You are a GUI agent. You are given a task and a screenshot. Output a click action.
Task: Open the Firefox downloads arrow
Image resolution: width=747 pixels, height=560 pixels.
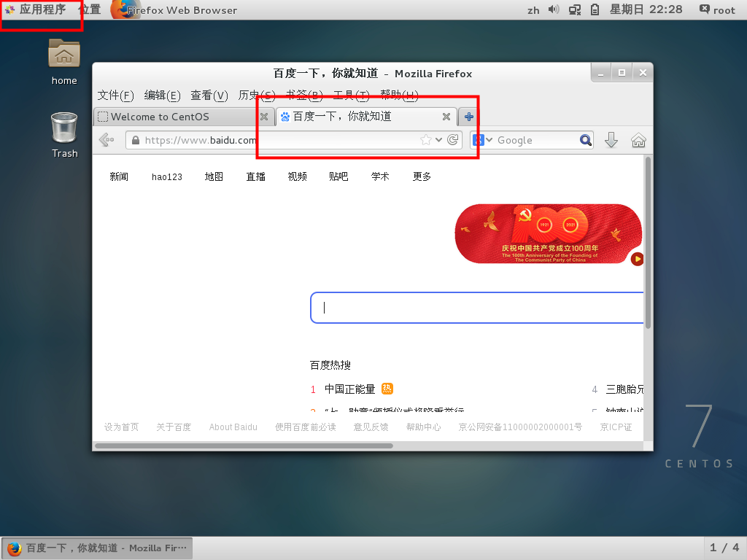point(611,140)
